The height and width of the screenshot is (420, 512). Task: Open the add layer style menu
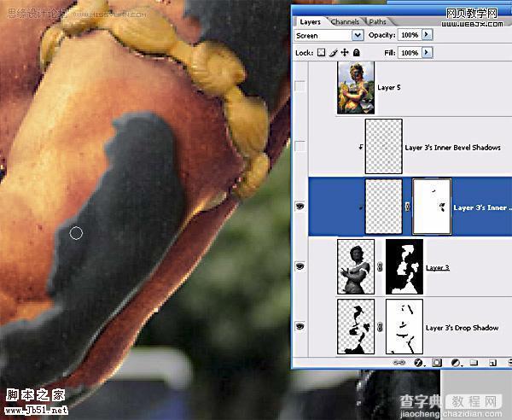pyautogui.click(x=419, y=363)
